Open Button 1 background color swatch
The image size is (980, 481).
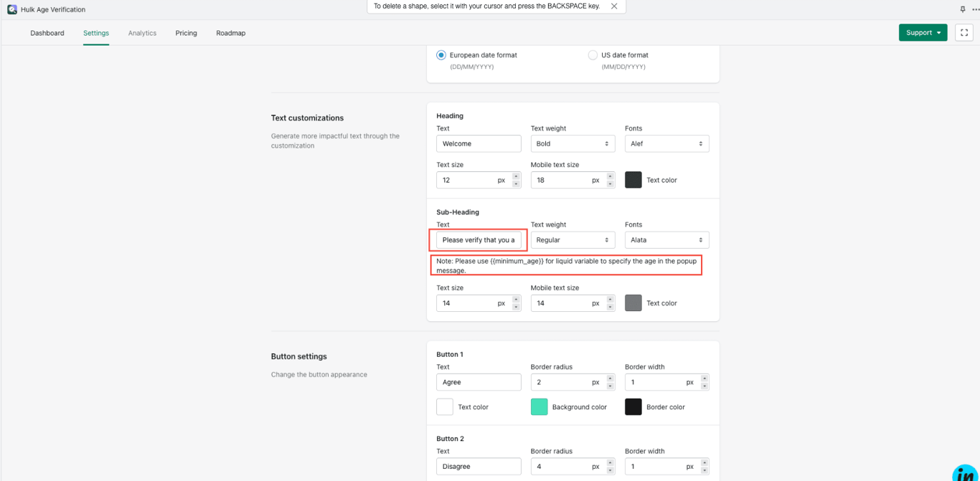point(539,407)
